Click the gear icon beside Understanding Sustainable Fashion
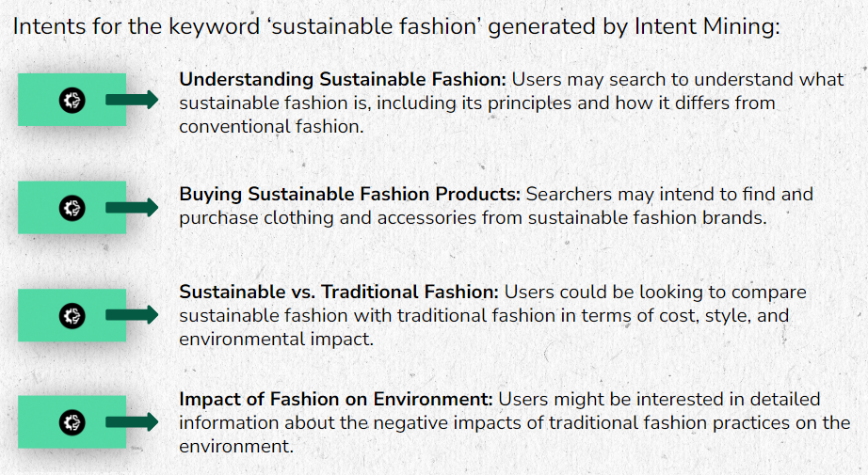Viewport: 868px width, 475px height. click(72, 101)
